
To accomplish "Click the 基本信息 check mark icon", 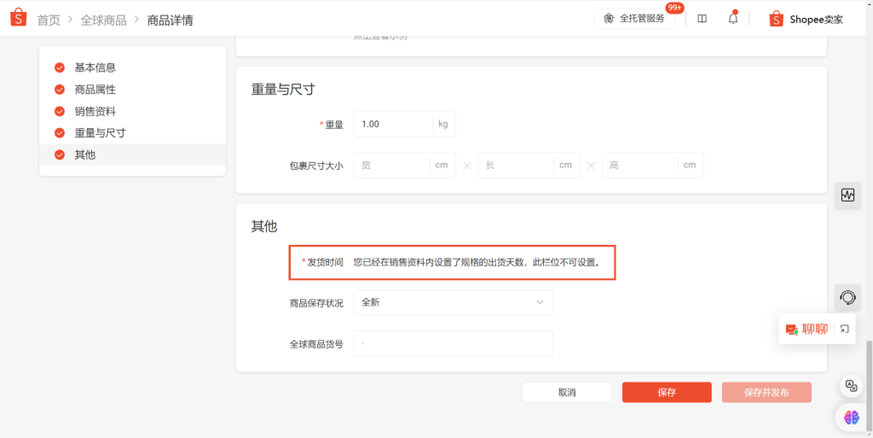I will click(x=60, y=68).
